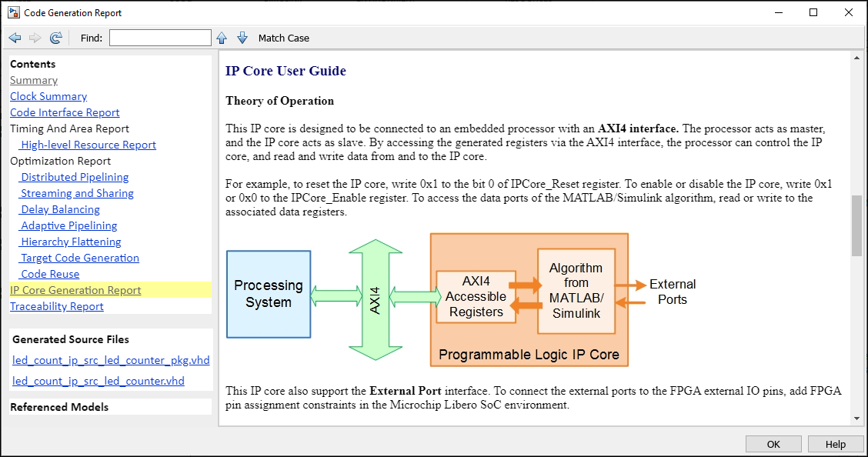Click the forward navigation arrow

point(34,37)
